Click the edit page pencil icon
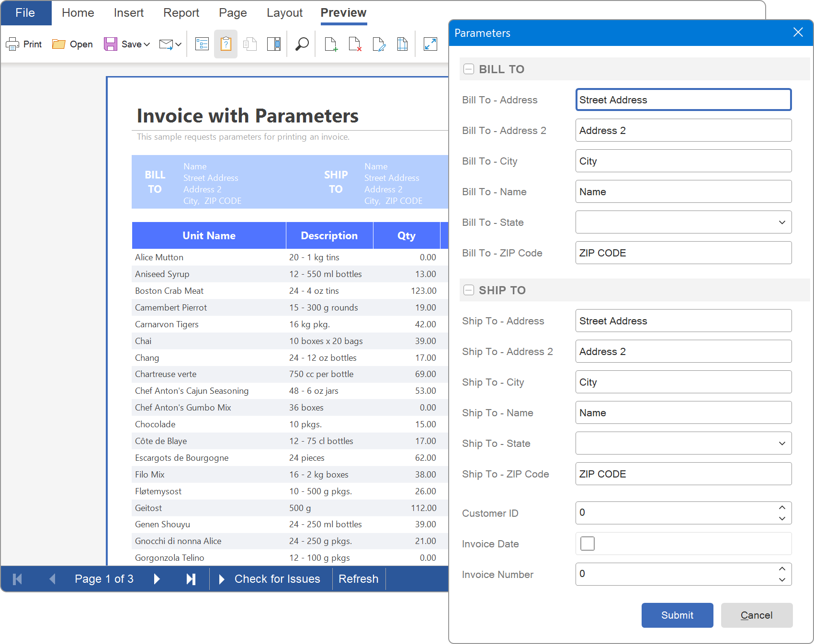Screen dimensions: 814x644 pos(379,44)
